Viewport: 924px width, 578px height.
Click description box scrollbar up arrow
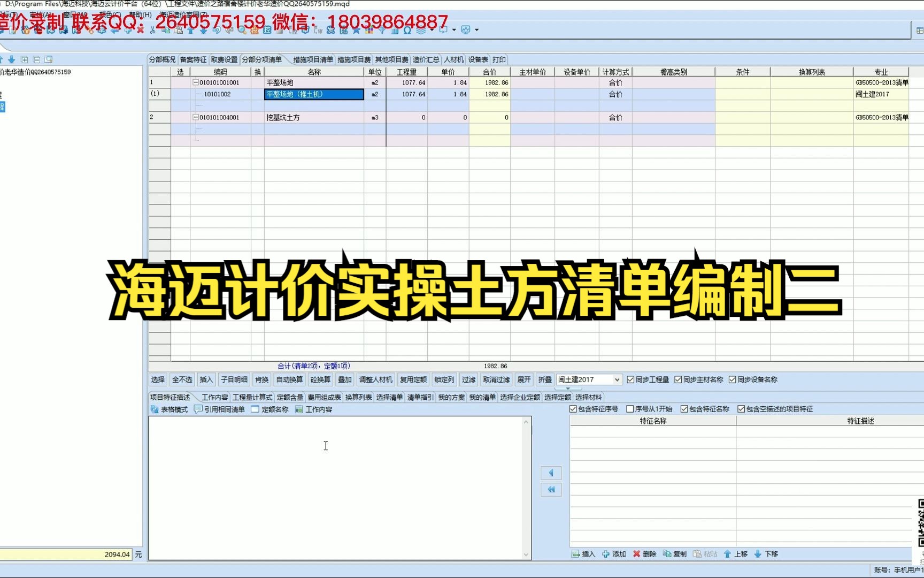point(526,422)
